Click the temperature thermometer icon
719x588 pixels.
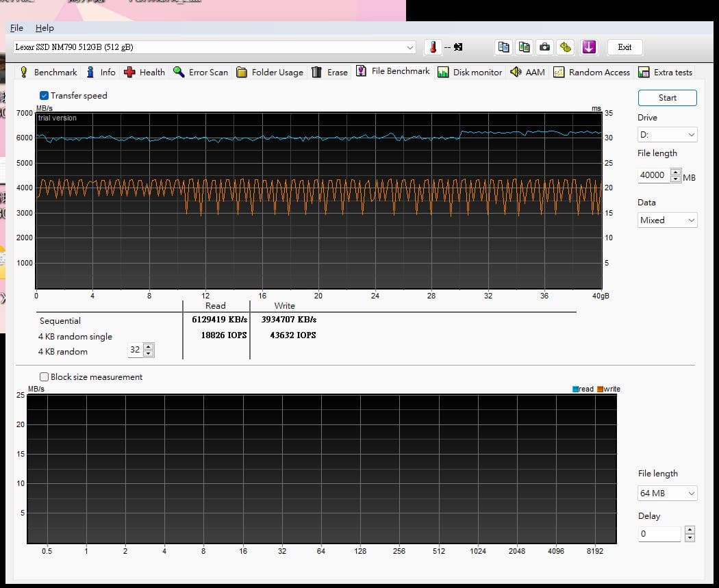pos(433,47)
